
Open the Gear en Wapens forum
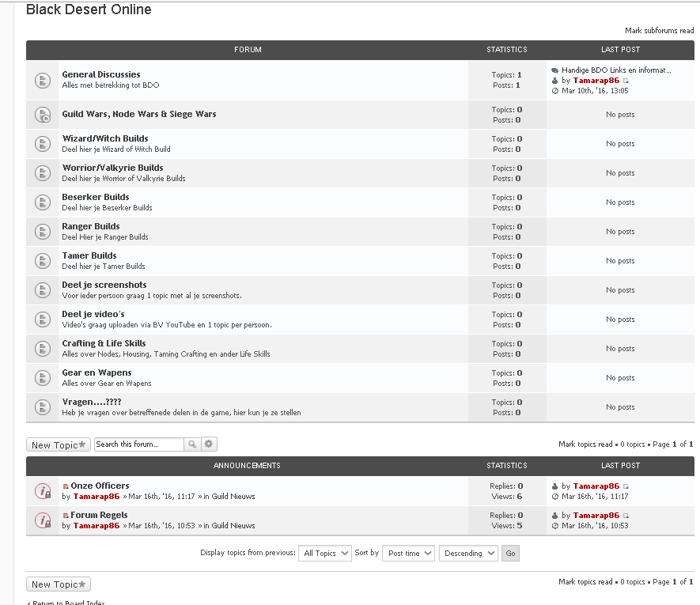coord(96,372)
